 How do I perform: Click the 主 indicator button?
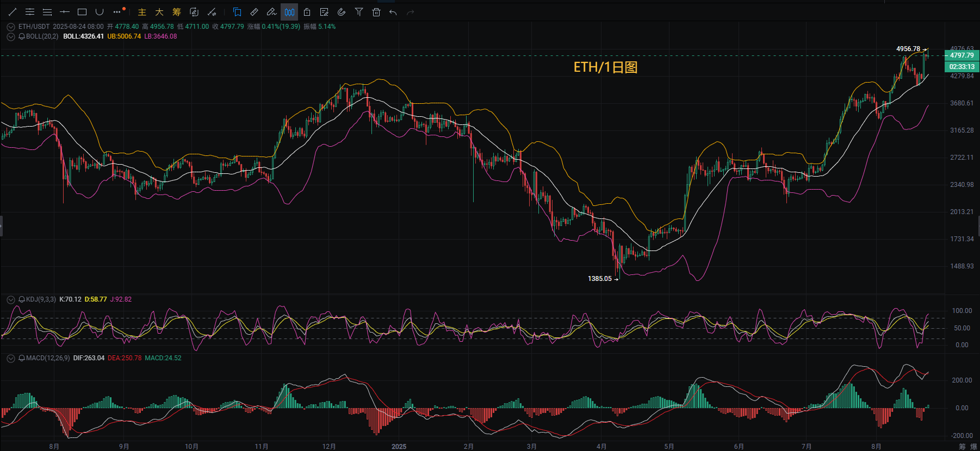(x=142, y=12)
